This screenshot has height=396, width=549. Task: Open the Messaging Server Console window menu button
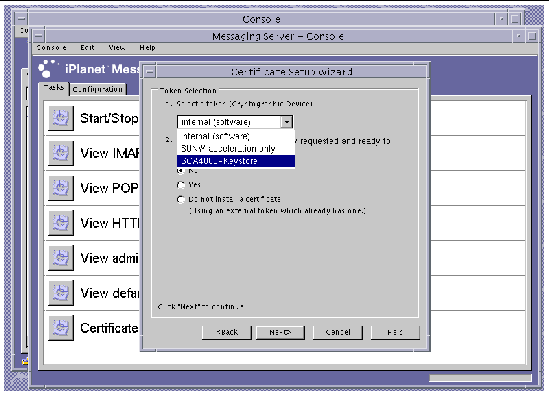click(39, 36)
